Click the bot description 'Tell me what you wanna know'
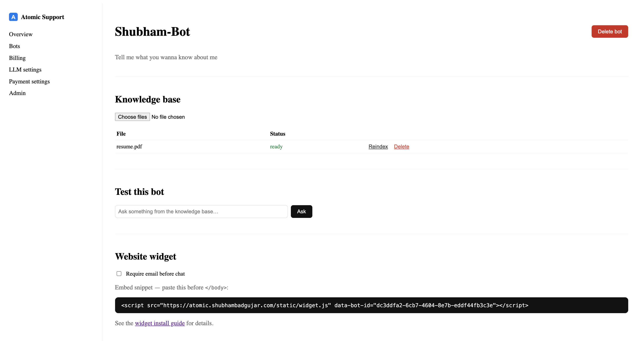This screenshot has height=341, width=644. click(x=166, y=57)
